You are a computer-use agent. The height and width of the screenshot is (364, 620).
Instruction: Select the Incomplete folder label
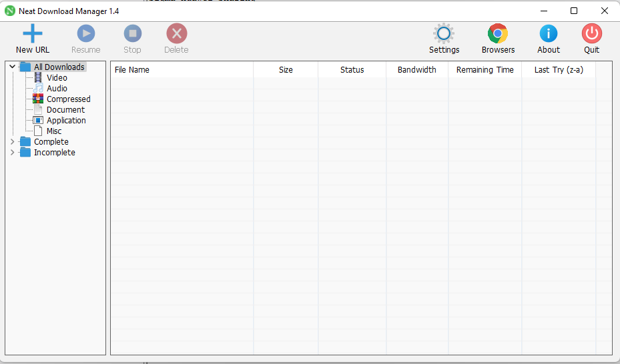55,153
